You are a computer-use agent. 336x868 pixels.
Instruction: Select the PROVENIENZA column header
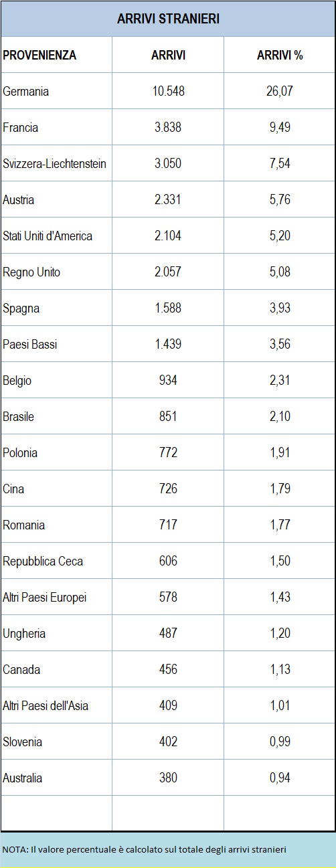pos(39,55)
